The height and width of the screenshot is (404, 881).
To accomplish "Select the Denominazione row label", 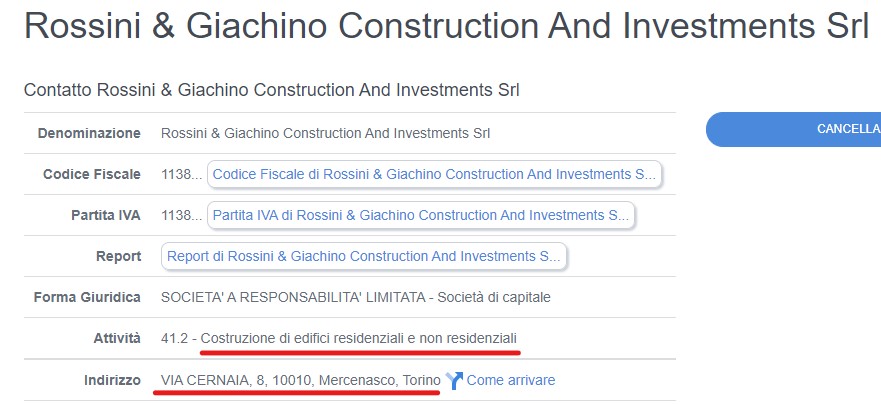I will [x=89, y=133].
